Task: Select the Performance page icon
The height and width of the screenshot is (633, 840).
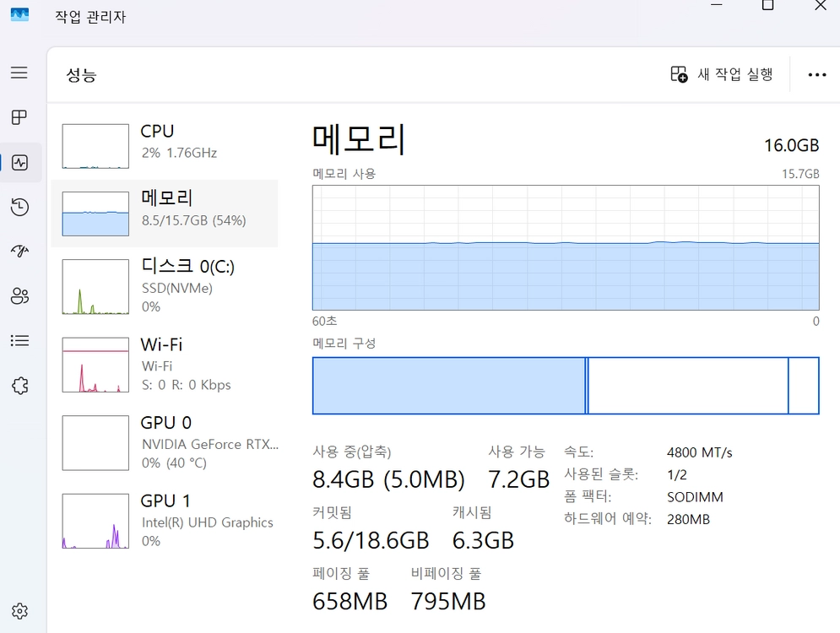Action: point(19,162)
